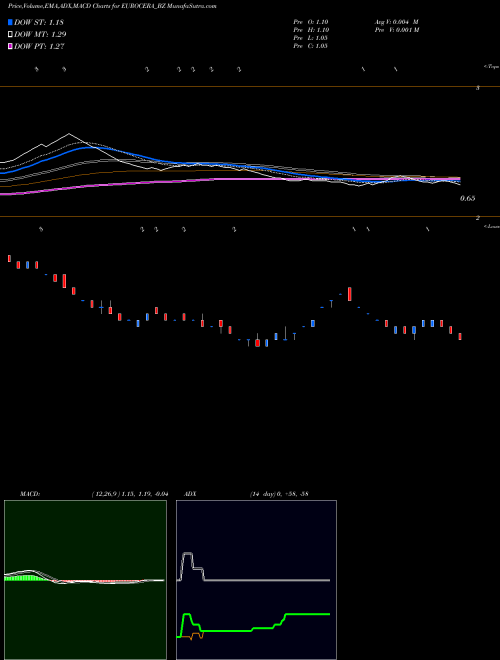Select the 'DOW ST: 1.18' legend text
Viewport: 500px width, 660px height.
(39, 22)
